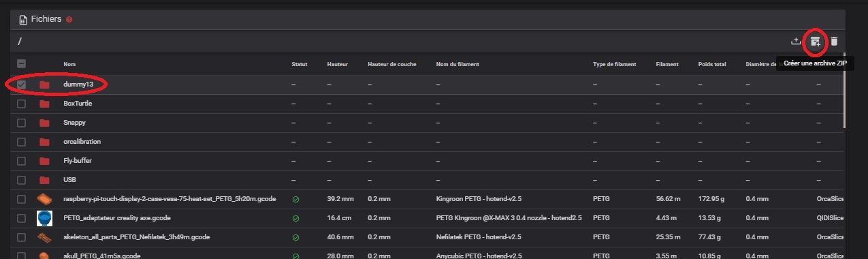Click the Create ZIP archive icon
Viewport: 868px width, 259px height.
pos(815,42)
